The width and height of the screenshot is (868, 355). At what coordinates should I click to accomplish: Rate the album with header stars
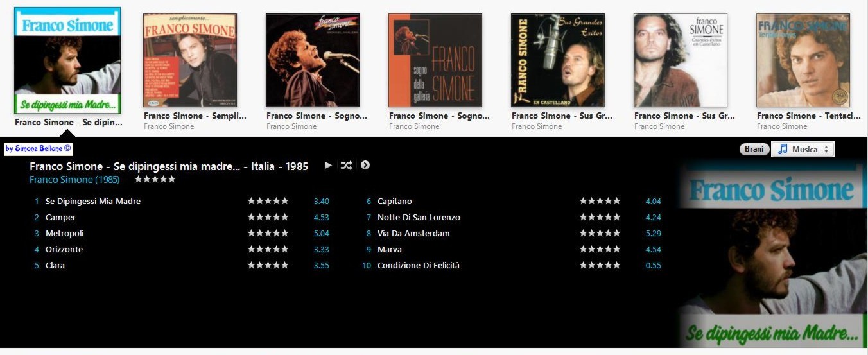pyautogui.click(x=155, y=179)
